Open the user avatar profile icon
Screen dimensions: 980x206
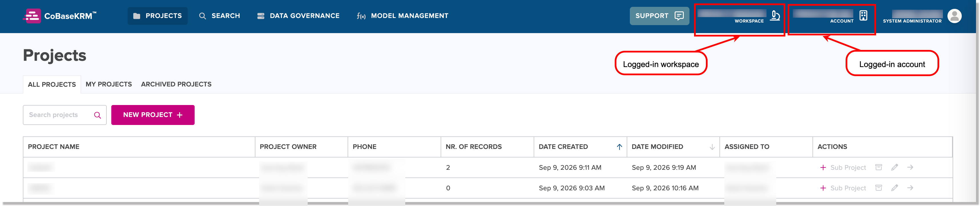(x=955, y=16)
